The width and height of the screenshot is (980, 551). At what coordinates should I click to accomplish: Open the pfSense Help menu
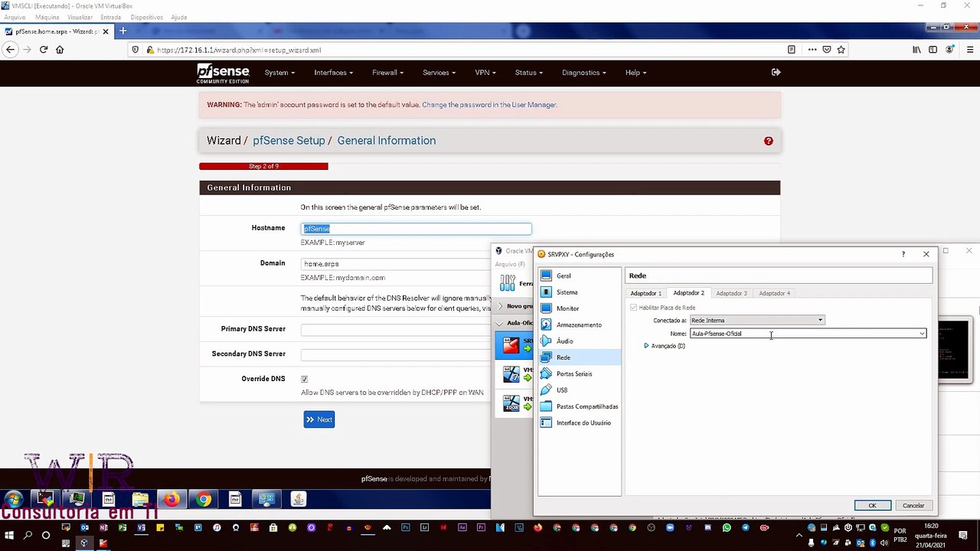pos(635,73)
